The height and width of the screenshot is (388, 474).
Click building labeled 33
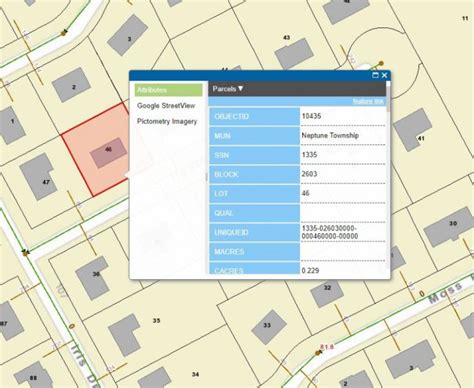[x=269, y=327]
